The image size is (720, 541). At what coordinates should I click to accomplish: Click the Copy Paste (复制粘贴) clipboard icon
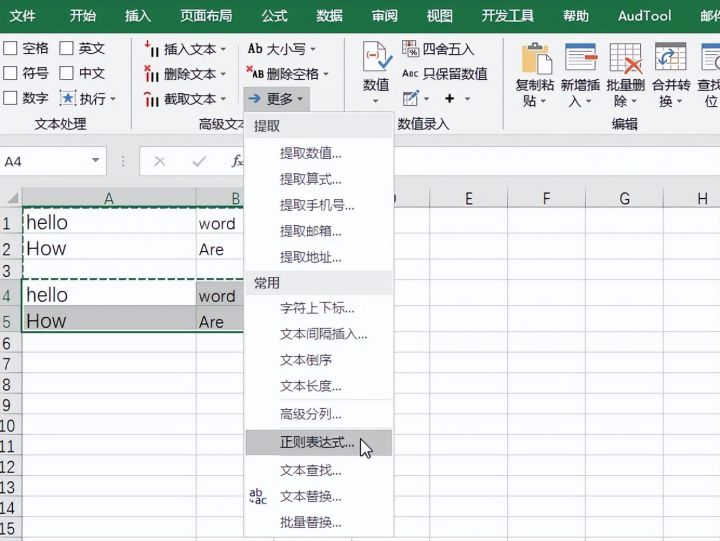tap(535, 58)
